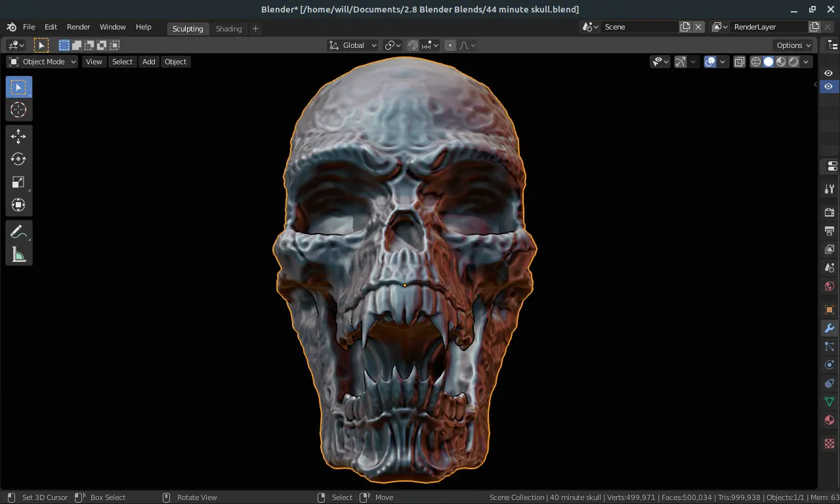Toggle viewport overlays on or off
Image resolution: width=840 pixels, height=504 pixels.
click(710, 62)
